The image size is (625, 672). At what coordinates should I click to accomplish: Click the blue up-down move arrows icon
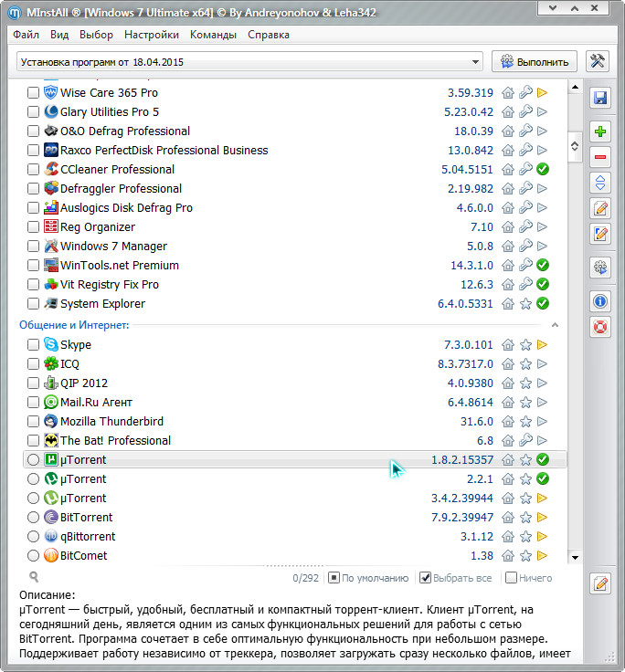coord(599,183)
